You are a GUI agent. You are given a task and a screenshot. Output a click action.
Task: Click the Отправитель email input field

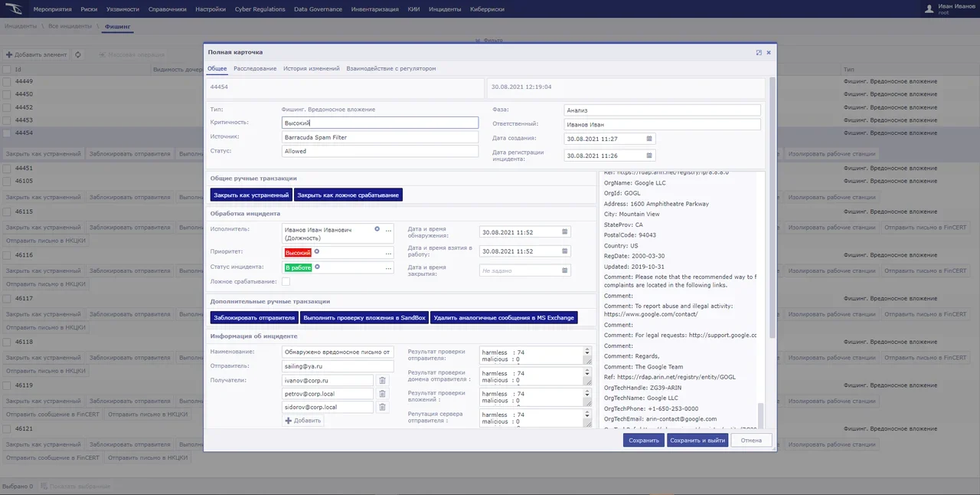(337, 366)
